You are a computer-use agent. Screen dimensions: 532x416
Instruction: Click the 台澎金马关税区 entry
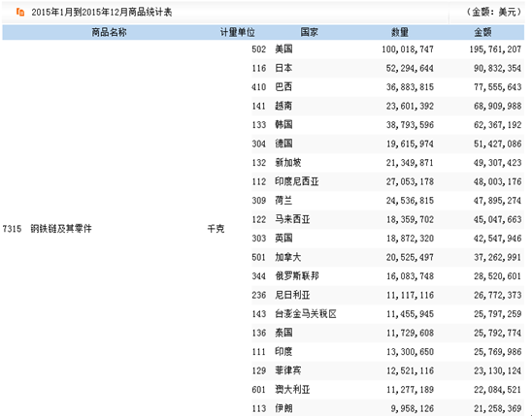306,314
